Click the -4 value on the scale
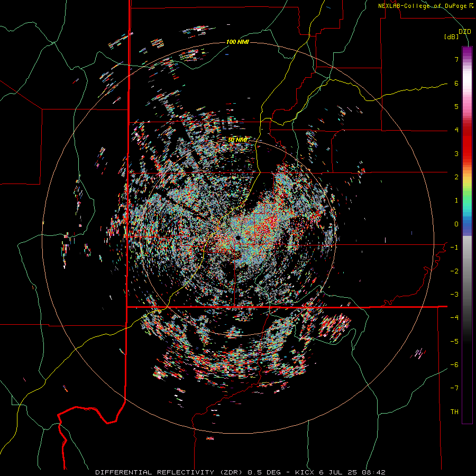The width and height of the screenshot is (476, 476). tap(454, 318)
